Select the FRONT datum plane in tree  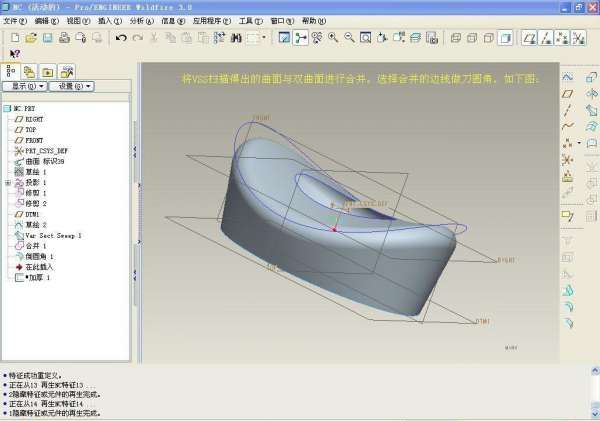click(x=29, y=140)
